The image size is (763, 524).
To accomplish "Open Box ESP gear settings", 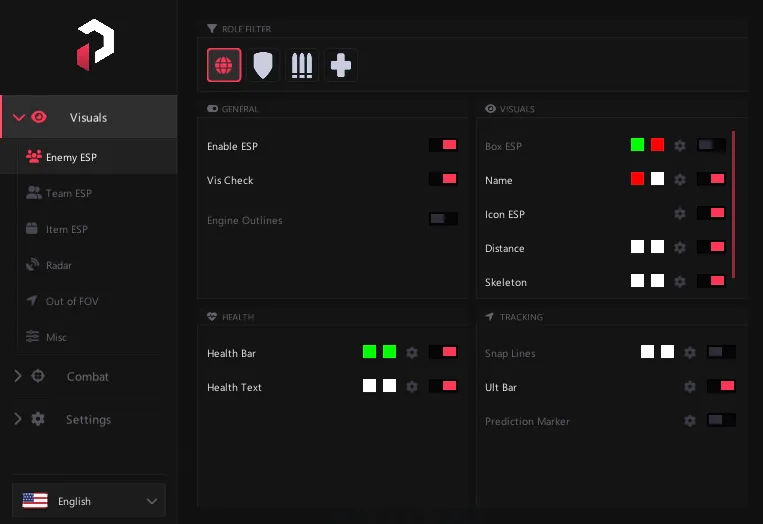I will click(x=680, y=145).
